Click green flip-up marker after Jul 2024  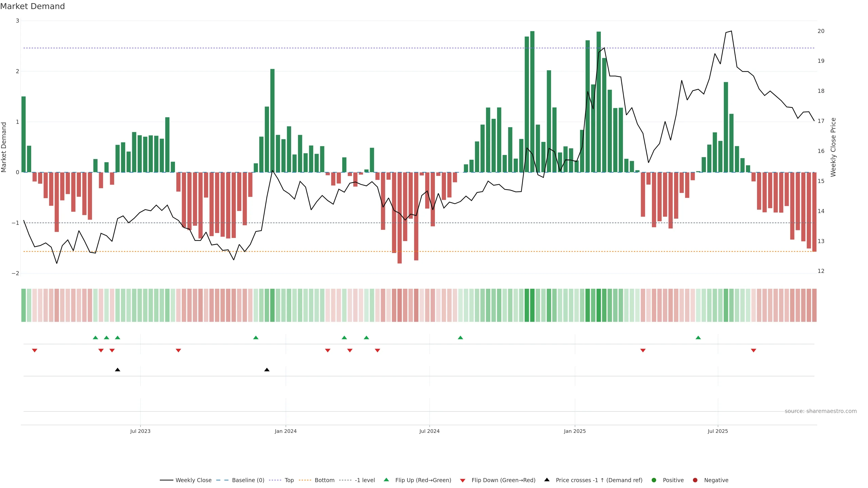coord(460,338)
